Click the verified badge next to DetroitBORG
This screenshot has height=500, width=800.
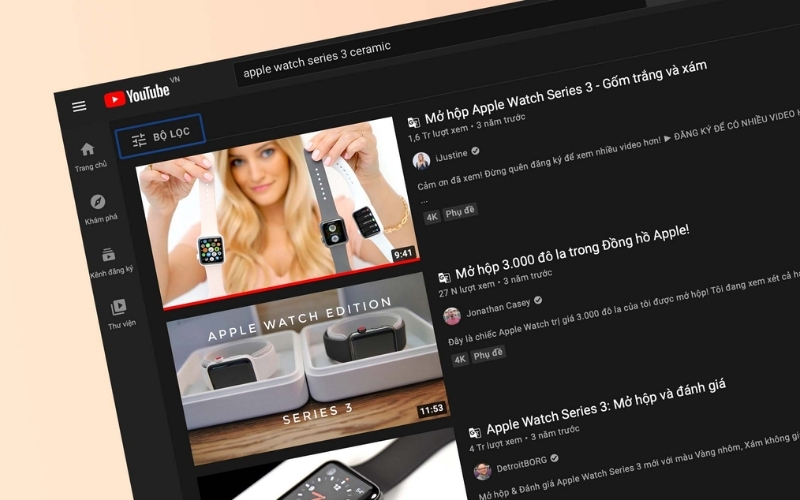pyautogui.click(x=554, y=458)
